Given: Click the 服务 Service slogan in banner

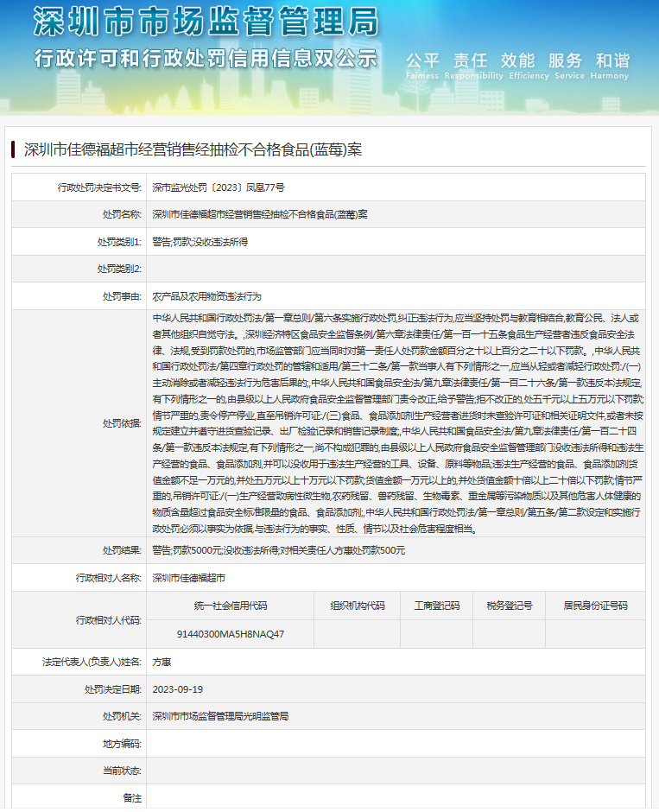Looking at the screenshot, I should coord(569,66).
